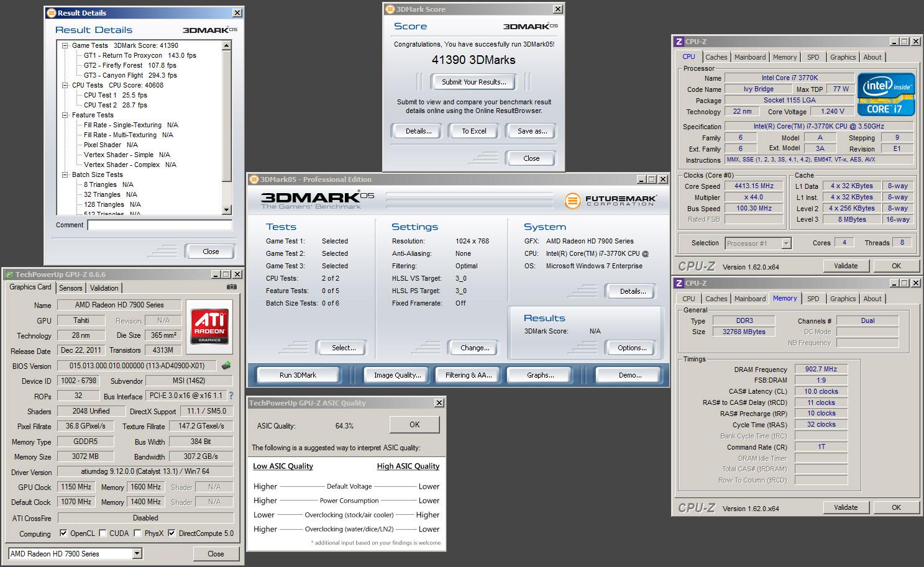Close the GPU-Z ASIC Quality dialog with X
The image size is (924, 567).
[x=439, y=403]
